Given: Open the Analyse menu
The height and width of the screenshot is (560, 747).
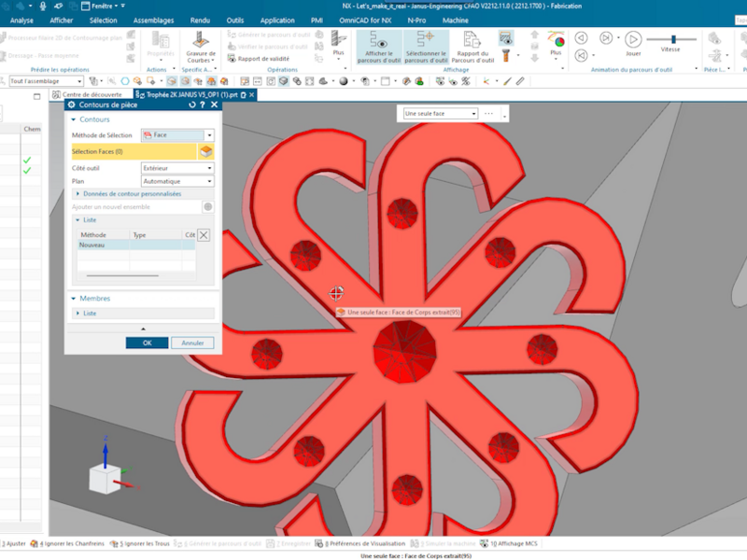Looking at the screenshot, I should tap(21, 21).
